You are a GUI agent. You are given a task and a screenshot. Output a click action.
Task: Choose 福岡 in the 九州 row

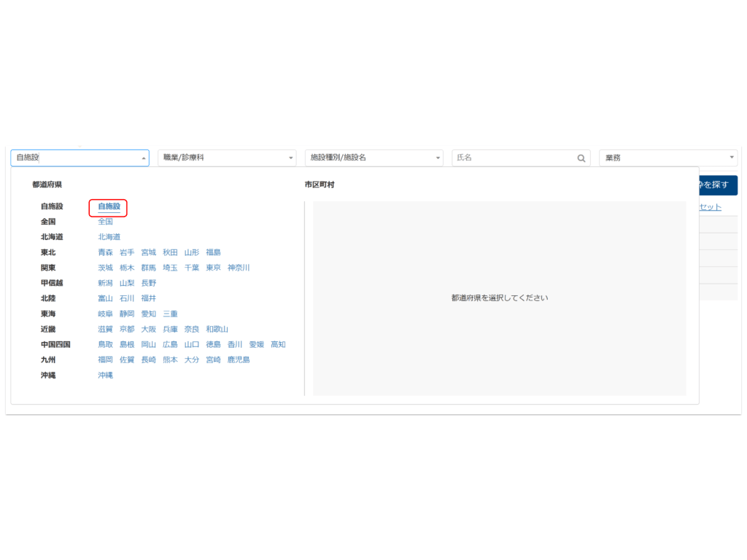[x=106, y=360]
